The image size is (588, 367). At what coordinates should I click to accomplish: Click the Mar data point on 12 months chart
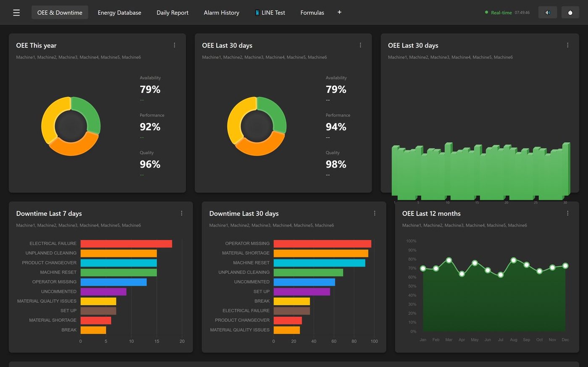(x=449, y=260)
